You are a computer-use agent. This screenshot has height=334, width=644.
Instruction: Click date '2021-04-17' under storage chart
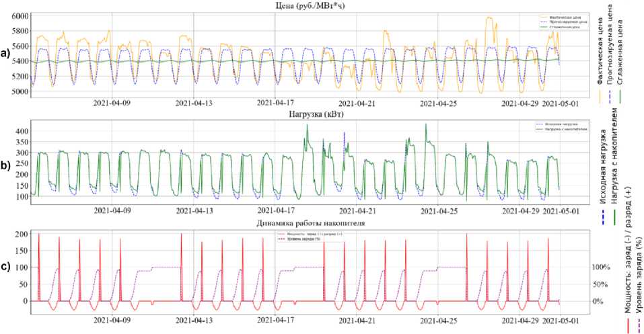tap(275, 321)
